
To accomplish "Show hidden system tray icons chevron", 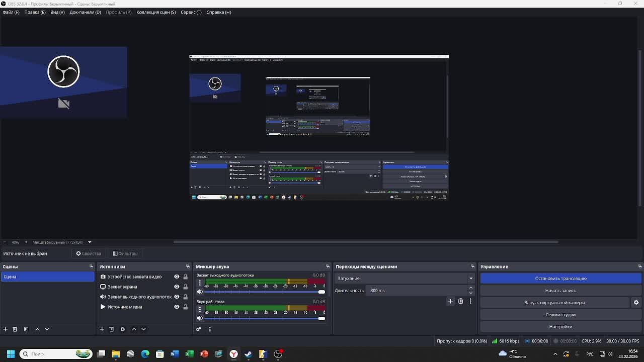I will (555, 354).
